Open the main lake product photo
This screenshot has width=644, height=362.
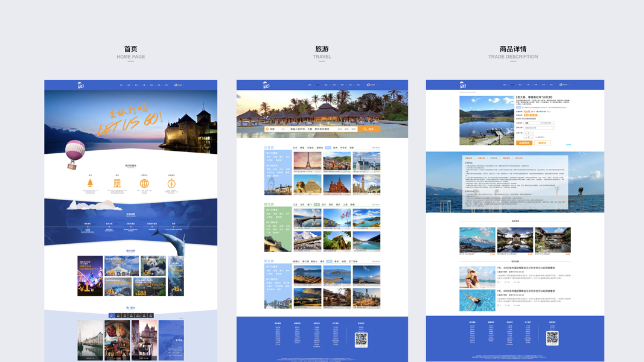pyautogui.click(x=486, y=121)
